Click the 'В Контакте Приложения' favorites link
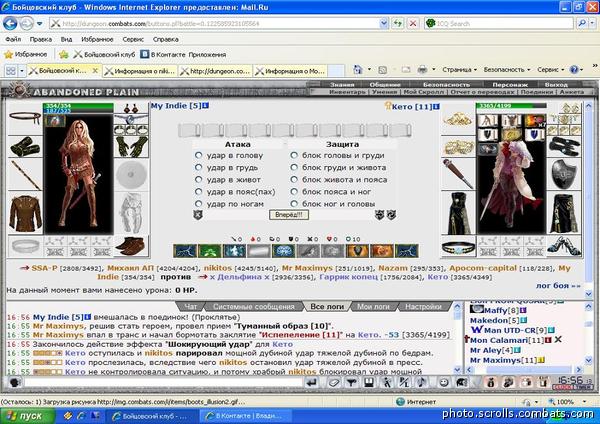Image resolution: width=600 pixels, height=424 pixels. point(183,55)
